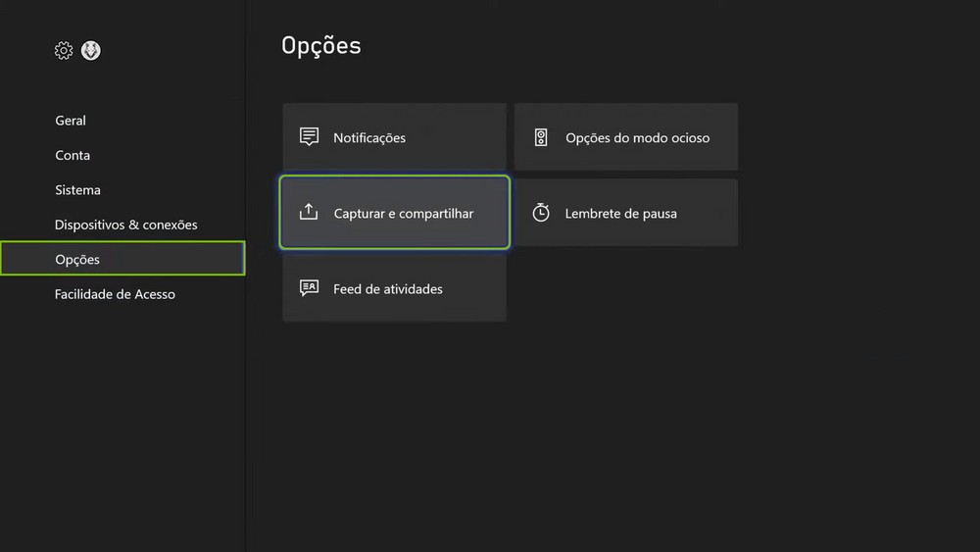Open Dispositivos & conexões settings
Image resolution: width=980 pixels, height=552 pixels.
[125, 225]
